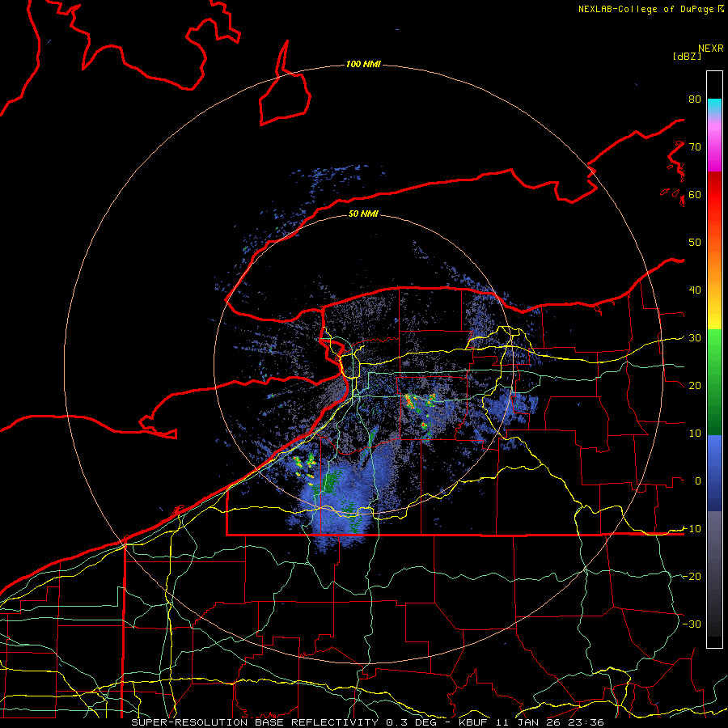
Task: Click the 11 JAN 26 date in the caption
Action: pyautogui.click(x=529, y=722)
